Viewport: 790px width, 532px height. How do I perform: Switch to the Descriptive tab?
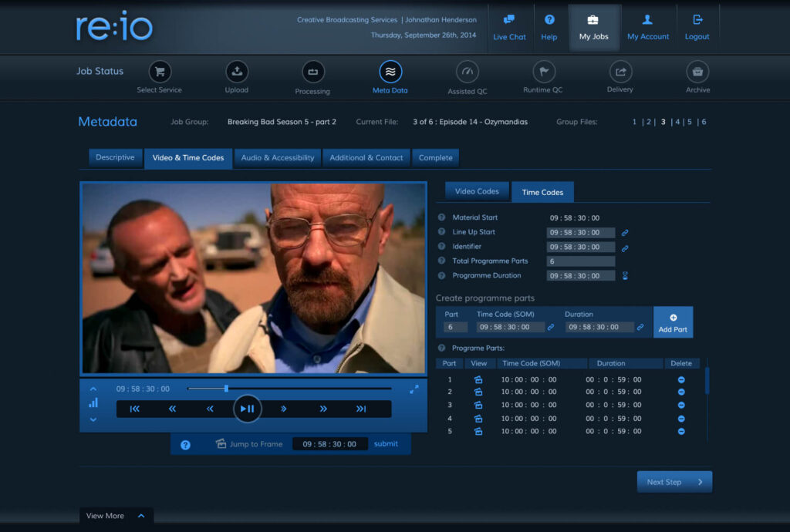116,157
